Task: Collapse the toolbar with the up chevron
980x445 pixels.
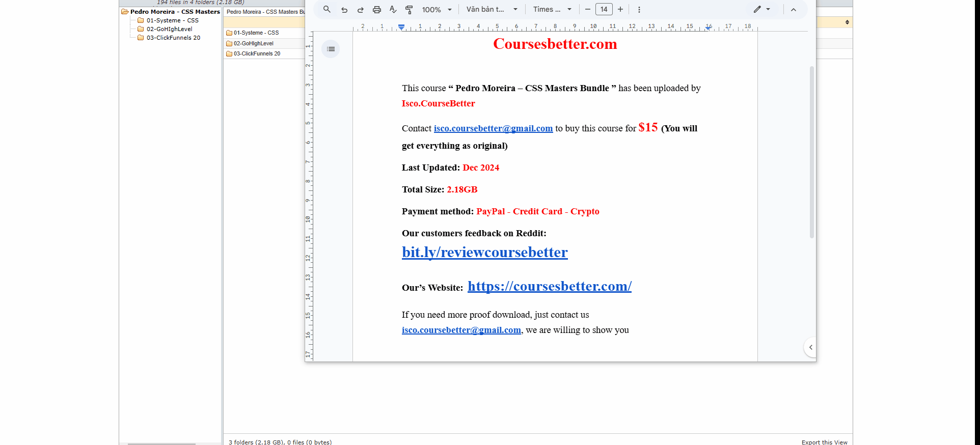Action: tap(794, 10)
